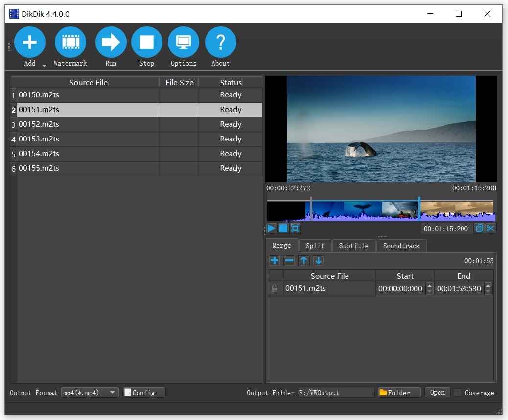Click the copy timecode icon beside 00:01:15:200

coord(479,228)
